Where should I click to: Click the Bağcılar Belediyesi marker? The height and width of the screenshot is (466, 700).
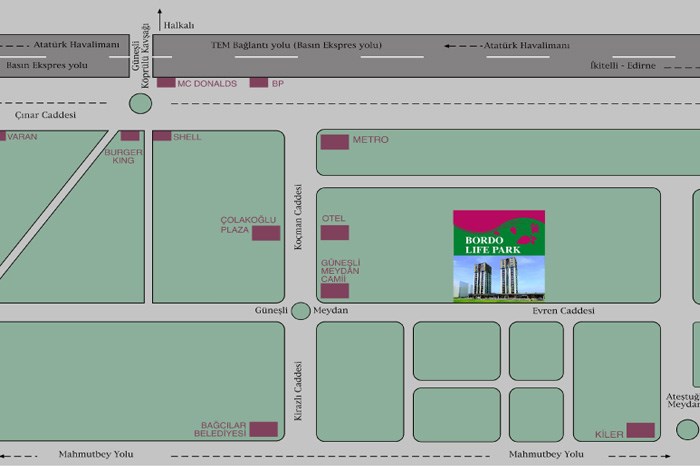263,429
